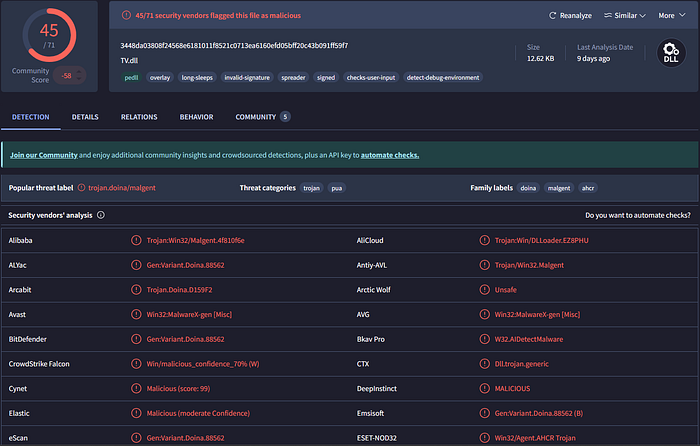Click the warning icon beside 45/71 flagged message

pos(126,15)
